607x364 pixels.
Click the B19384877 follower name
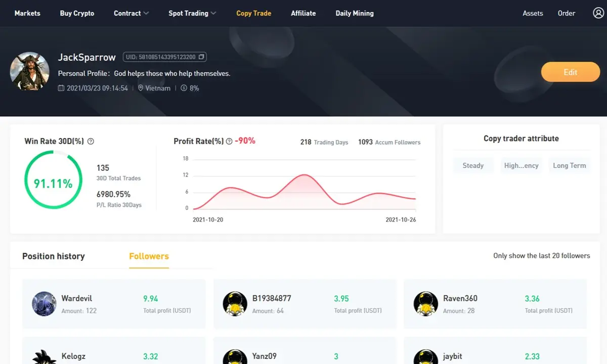tap(272, 298)
